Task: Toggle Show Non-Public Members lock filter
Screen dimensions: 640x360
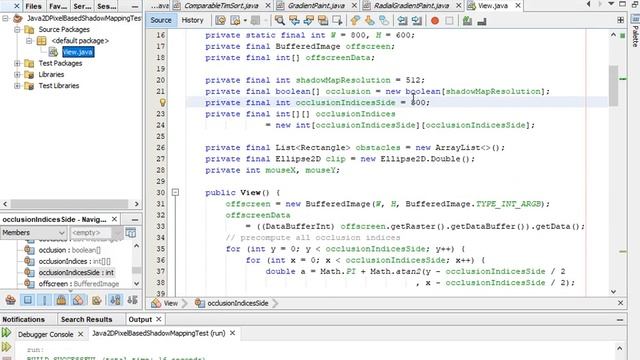Action: tap(62, 300)
